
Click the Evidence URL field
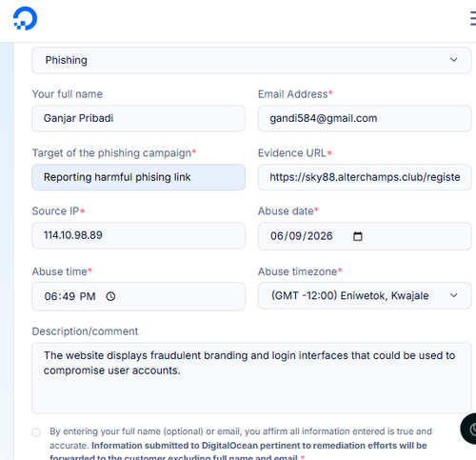tap(365, 177)
